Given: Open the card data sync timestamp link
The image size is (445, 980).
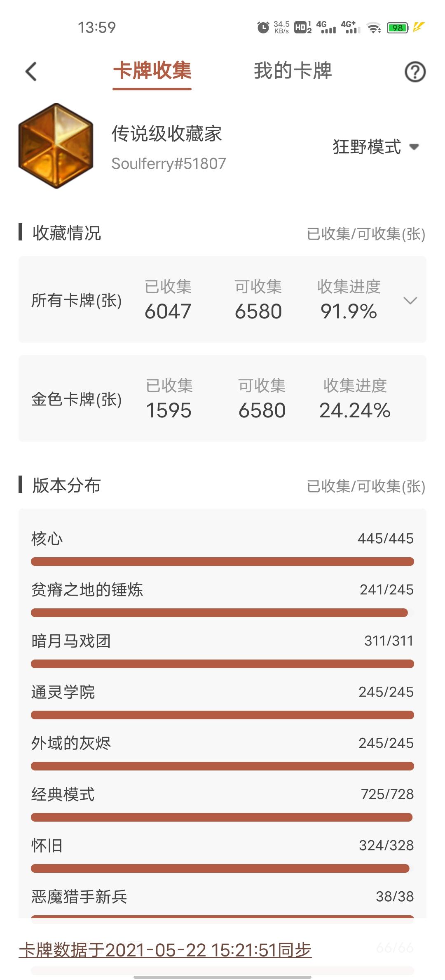Looking at the screenshot, I should [x=165, y=950].
